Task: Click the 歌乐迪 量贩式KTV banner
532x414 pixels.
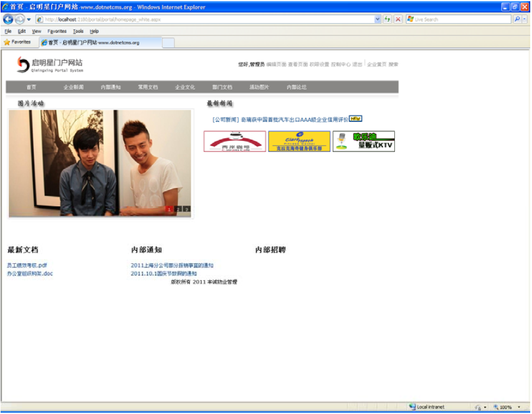Action: click(x=364, y=141)
